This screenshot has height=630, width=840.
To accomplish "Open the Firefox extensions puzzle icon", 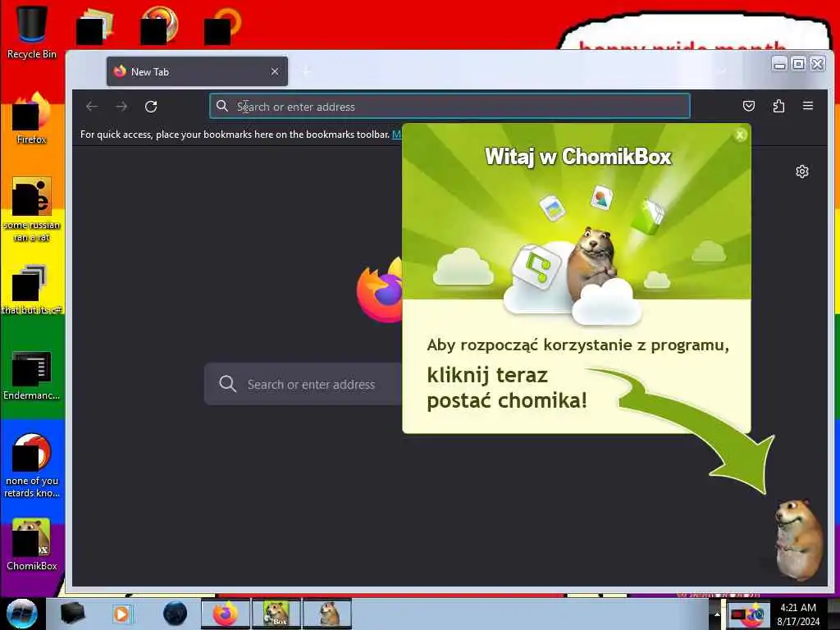I will 778,106.
